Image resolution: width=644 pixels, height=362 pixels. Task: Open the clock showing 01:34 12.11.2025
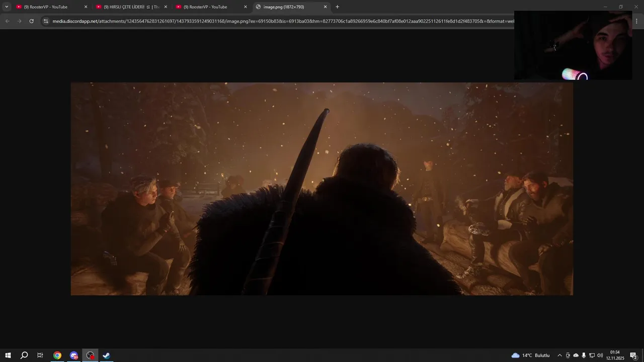pyautogui.click(x=615, y=355)
